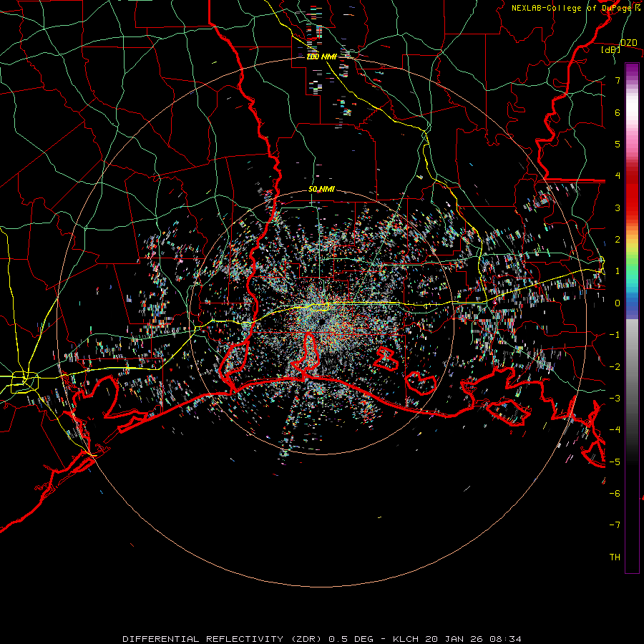Select the "0" value on the color scale
The image size is (644, 644).
[618, 303]
